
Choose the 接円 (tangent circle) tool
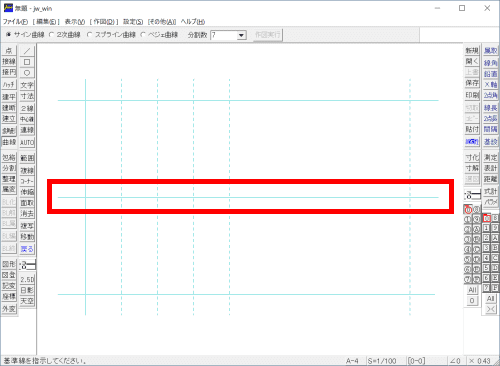(9, 72)
